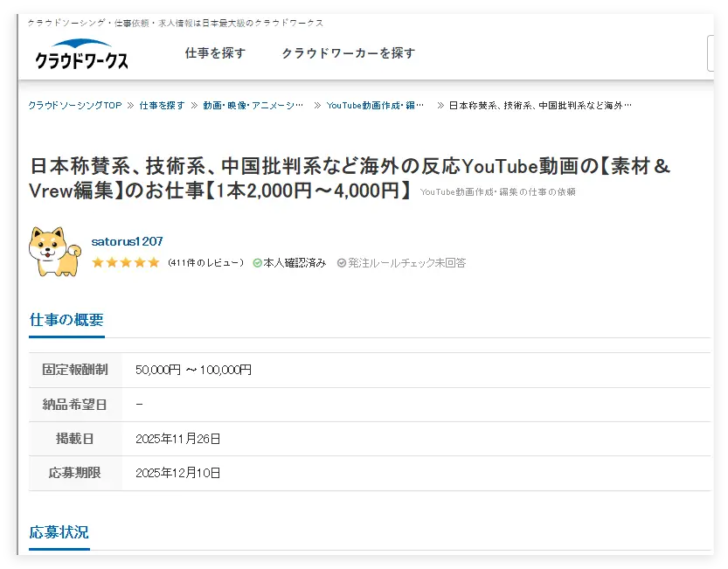
Task: Open satorus1207 user profile link
Action: [127, 241]
